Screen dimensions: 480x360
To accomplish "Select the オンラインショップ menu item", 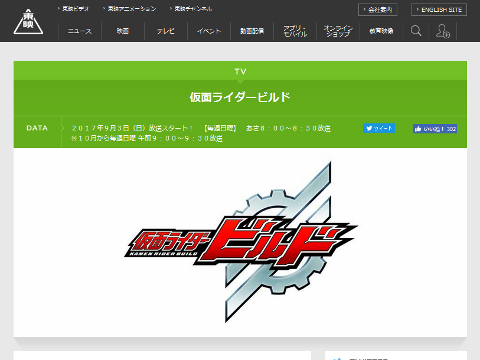I will coord(338,31).
